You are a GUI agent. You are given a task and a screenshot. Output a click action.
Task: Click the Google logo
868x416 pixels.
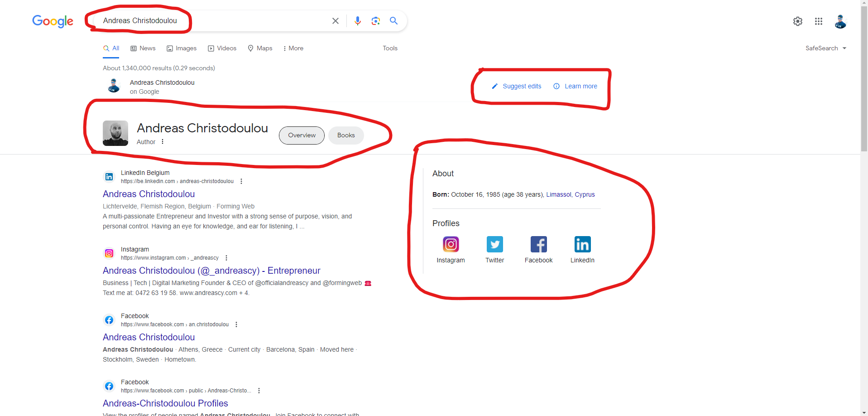coord(53,21)
